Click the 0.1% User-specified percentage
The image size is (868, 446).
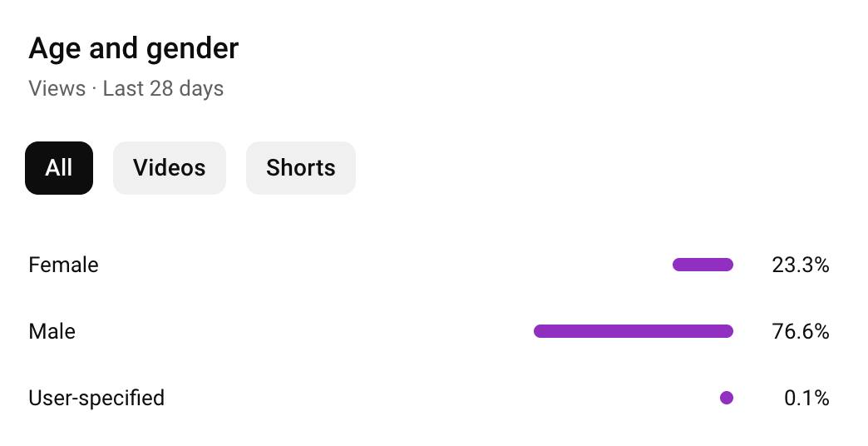806,398
